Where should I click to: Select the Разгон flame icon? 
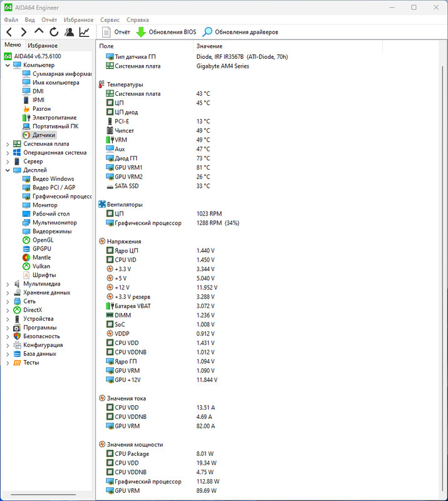pos(26,109)
